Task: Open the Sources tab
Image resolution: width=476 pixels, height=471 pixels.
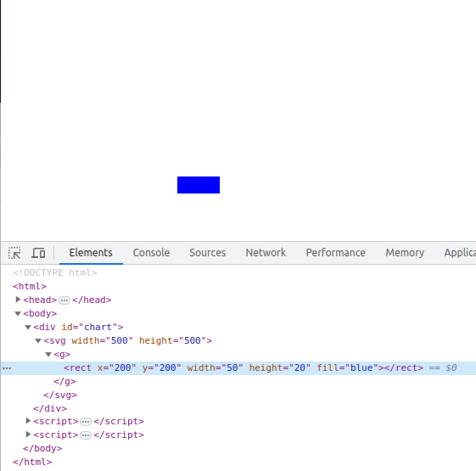Action: pos(208,253)
